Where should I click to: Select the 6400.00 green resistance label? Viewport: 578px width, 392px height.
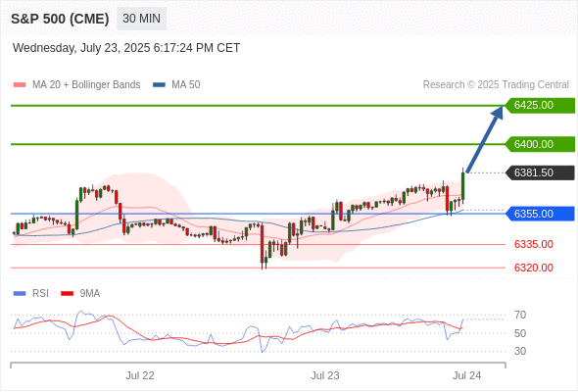[x=540, y=144]
